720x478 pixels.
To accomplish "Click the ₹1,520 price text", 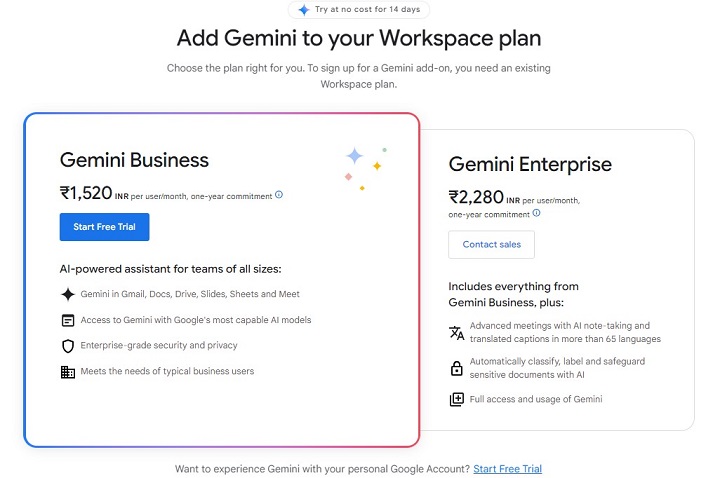I will click(x=86, y=193).
